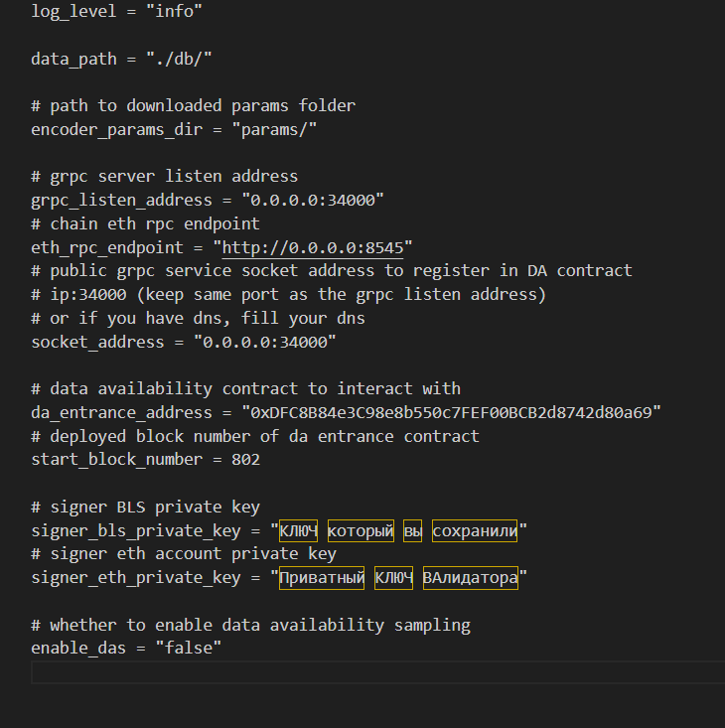Click the encoder_params_dir "params/" value
This screenshot has height=728, width=725.
pos(274,129)
